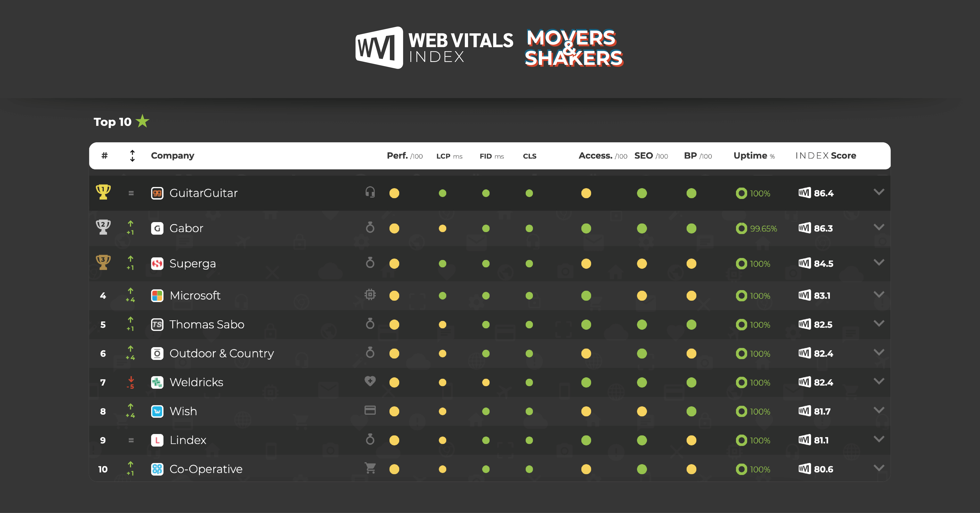This screenshot has width=980, height=513.
Task: Sort by the Access. /100 column header
Action: [603, 156]
